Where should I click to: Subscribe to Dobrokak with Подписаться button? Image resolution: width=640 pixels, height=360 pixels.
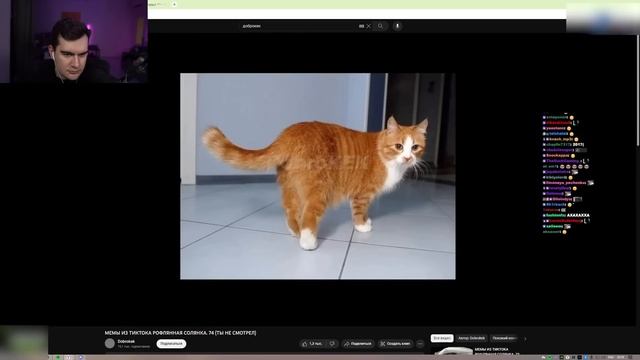[x=171, y=344]
